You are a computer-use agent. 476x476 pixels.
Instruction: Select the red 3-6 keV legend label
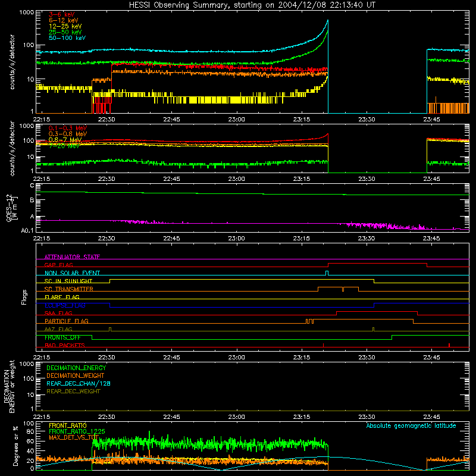point(62,14)
